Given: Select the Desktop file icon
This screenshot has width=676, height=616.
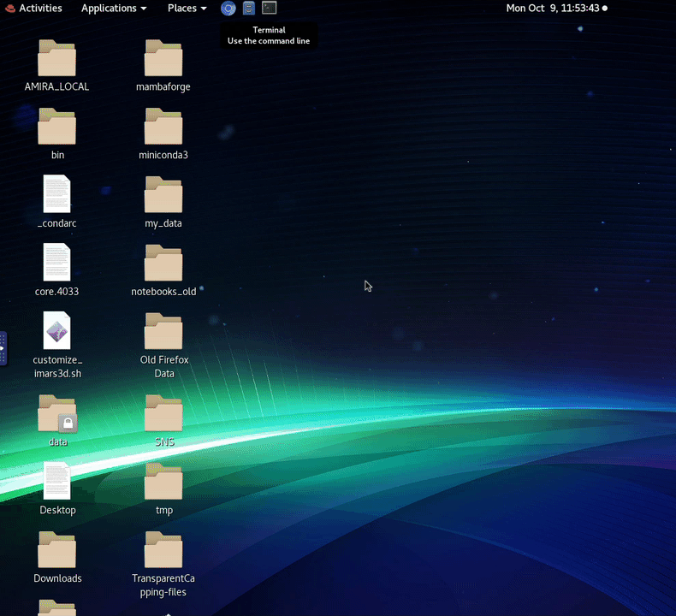Looking at the screenshot, I should tap(57, 481).
